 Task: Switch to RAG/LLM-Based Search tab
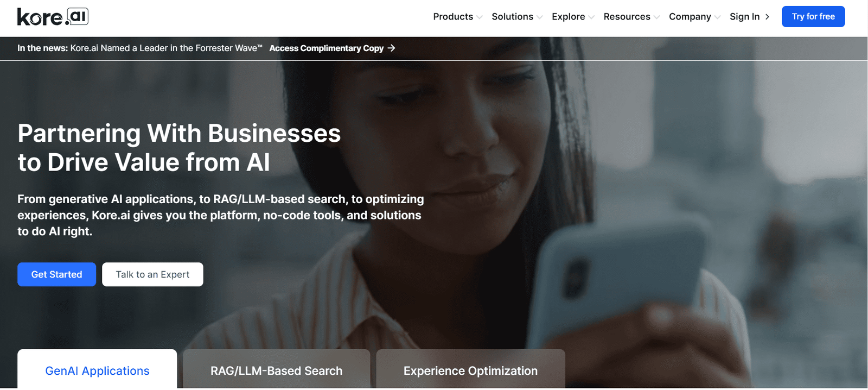coord(277,369)
